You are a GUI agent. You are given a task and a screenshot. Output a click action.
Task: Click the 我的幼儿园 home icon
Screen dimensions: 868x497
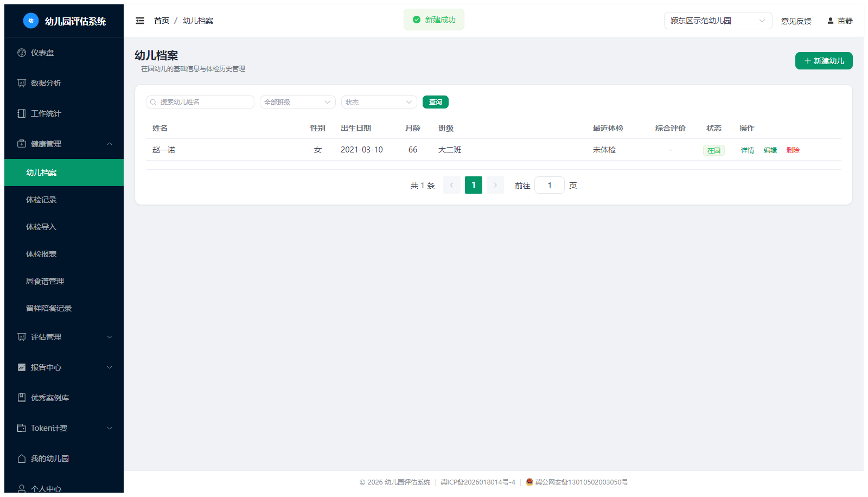tap(22, 458)
